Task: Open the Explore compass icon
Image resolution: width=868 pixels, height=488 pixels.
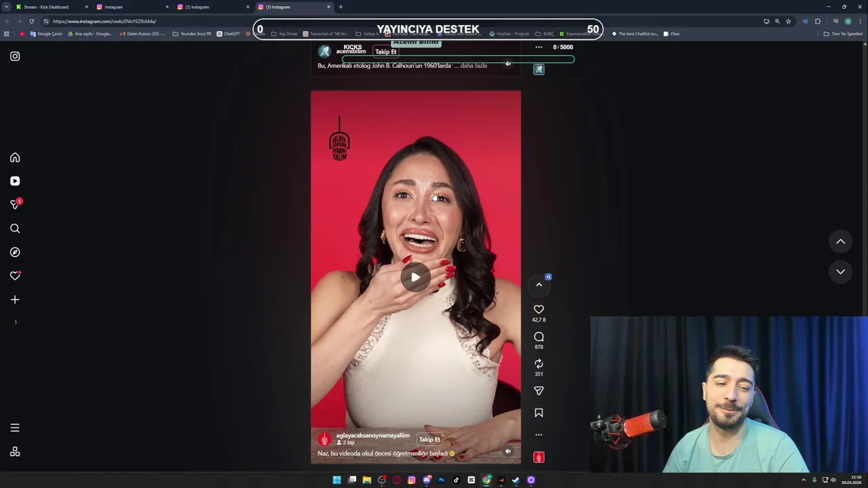Action: 15,252
